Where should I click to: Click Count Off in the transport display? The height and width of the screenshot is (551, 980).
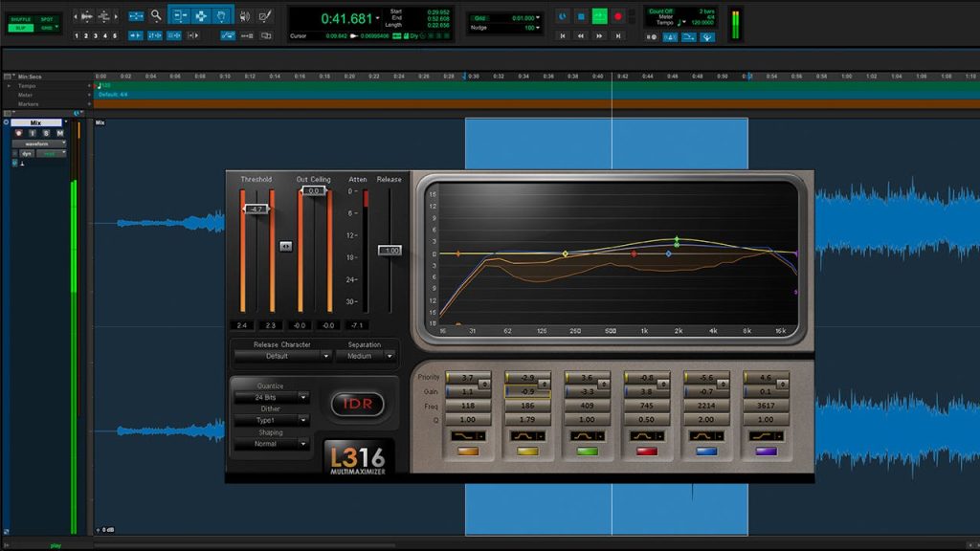coord(663,11)
